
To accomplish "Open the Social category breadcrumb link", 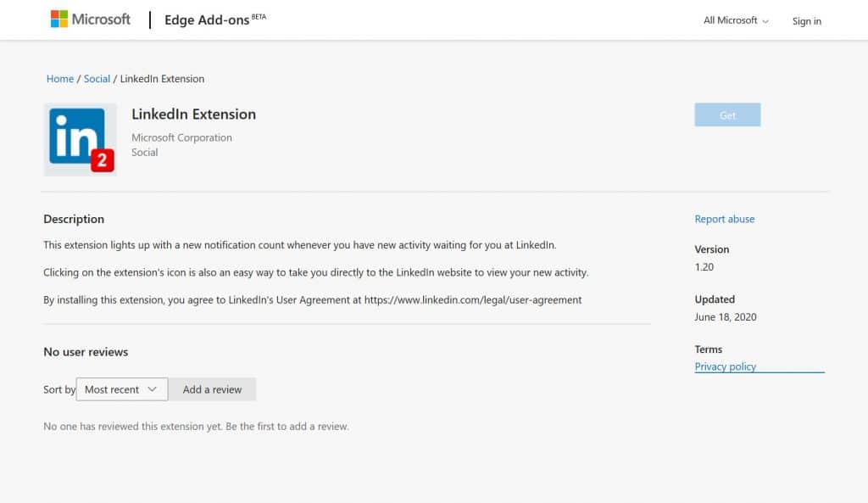I will point(97,79).
